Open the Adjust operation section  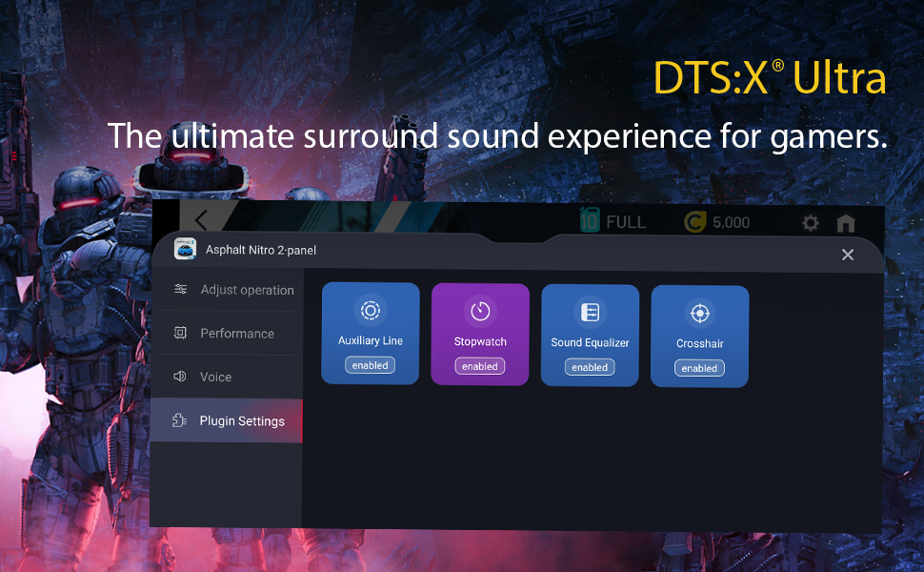click(227, 290)
